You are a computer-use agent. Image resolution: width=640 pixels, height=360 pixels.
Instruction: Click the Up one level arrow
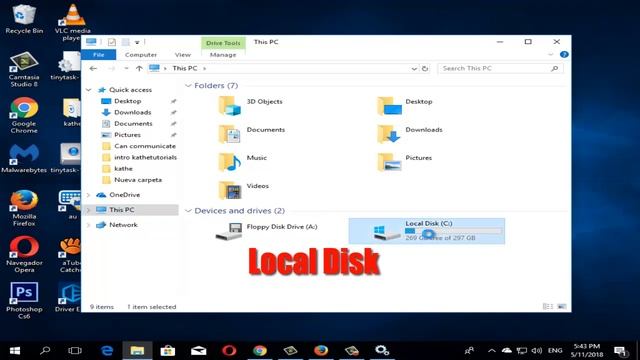pos(139,69)
